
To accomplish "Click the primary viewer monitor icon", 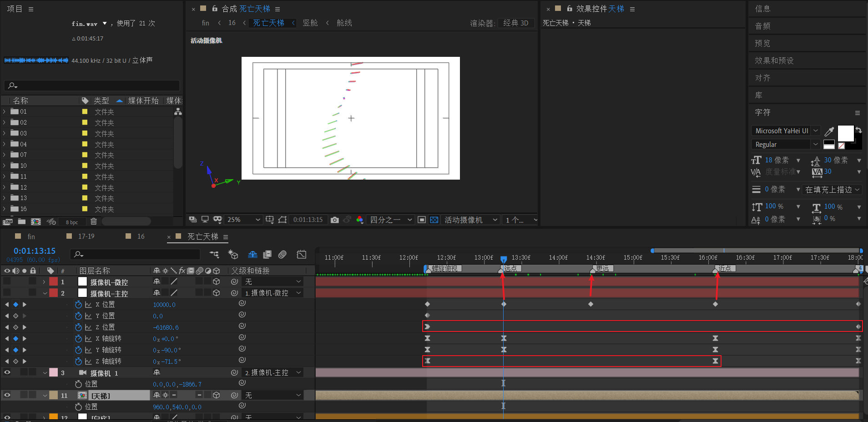I will coord(205,220).
